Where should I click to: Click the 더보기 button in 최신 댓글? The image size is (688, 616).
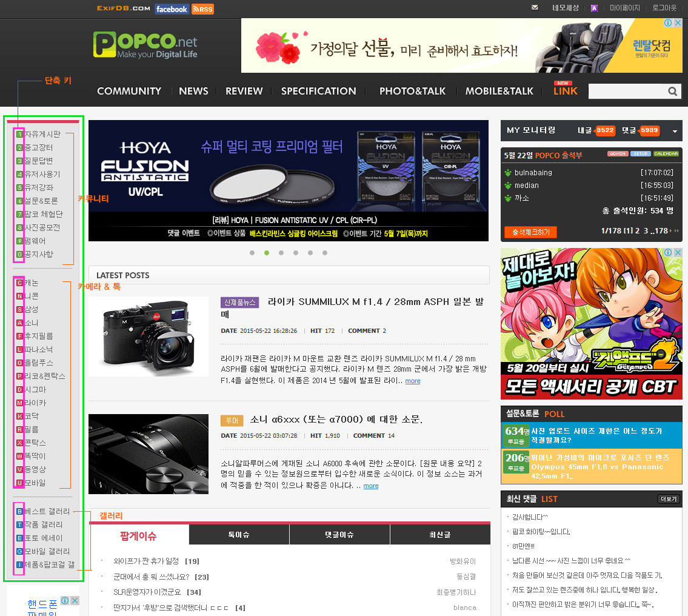(x=669, y=500)
